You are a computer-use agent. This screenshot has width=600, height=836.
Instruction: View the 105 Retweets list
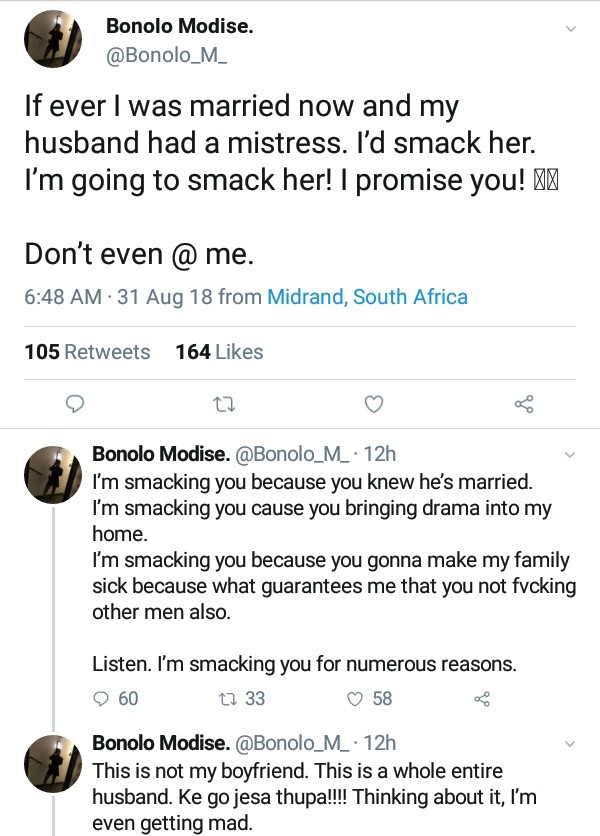(87, 352)
